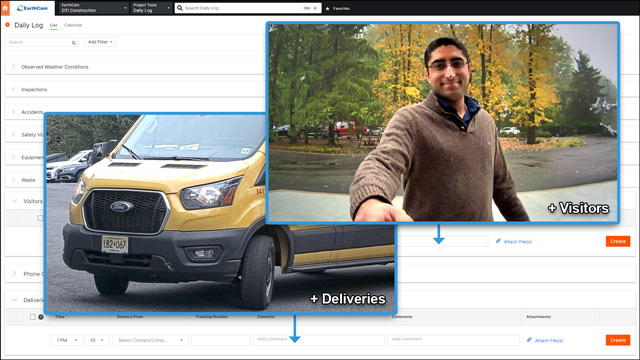
Task: Tick the Visitors table checkbox
Action: click(40, 218)
